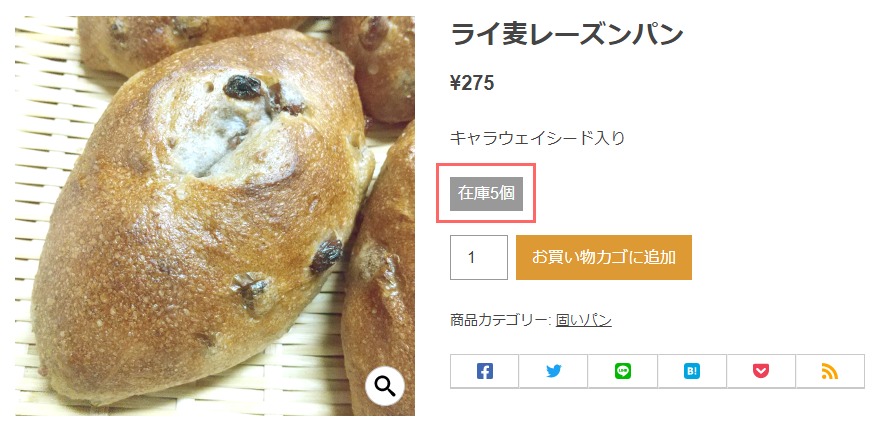Click the ライ麦レーズンパン product title

click(566, 35)
